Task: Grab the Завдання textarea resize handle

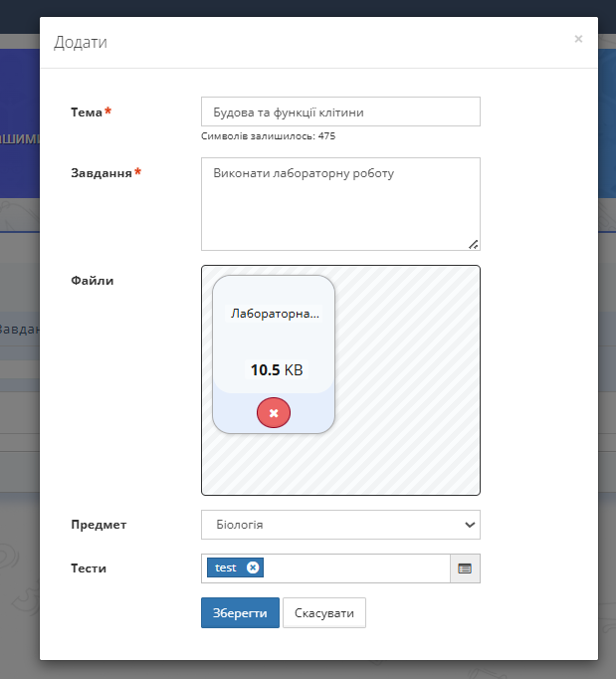Action: coord(473,243)
